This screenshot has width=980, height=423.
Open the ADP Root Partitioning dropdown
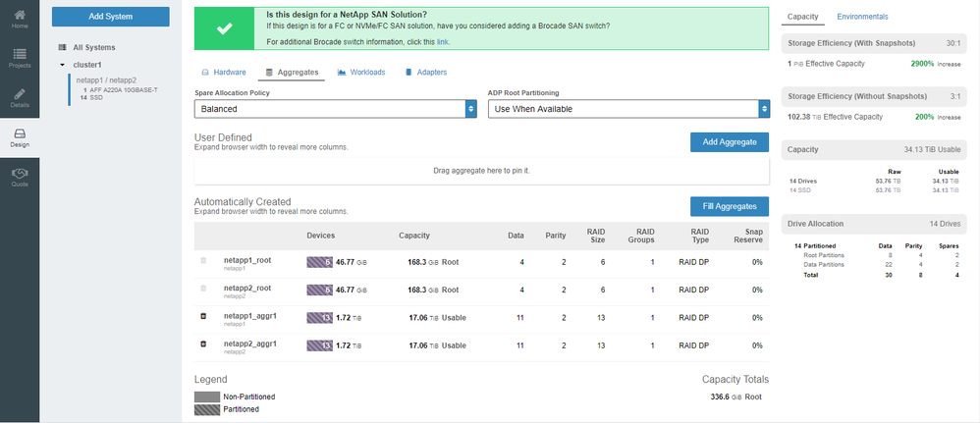pyautogui.click(x=628, y=109)
